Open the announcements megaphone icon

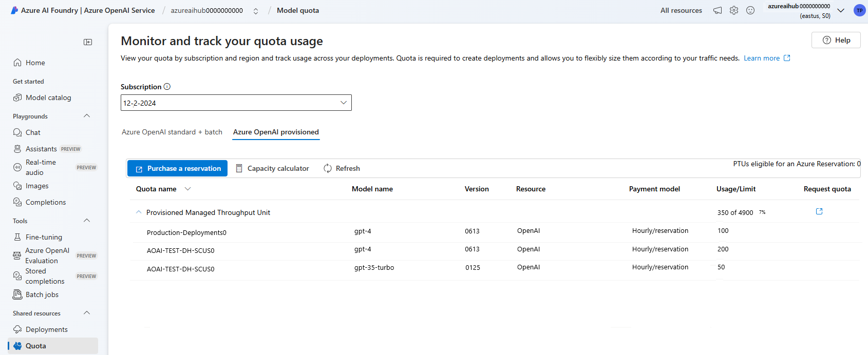pos(718,10)
